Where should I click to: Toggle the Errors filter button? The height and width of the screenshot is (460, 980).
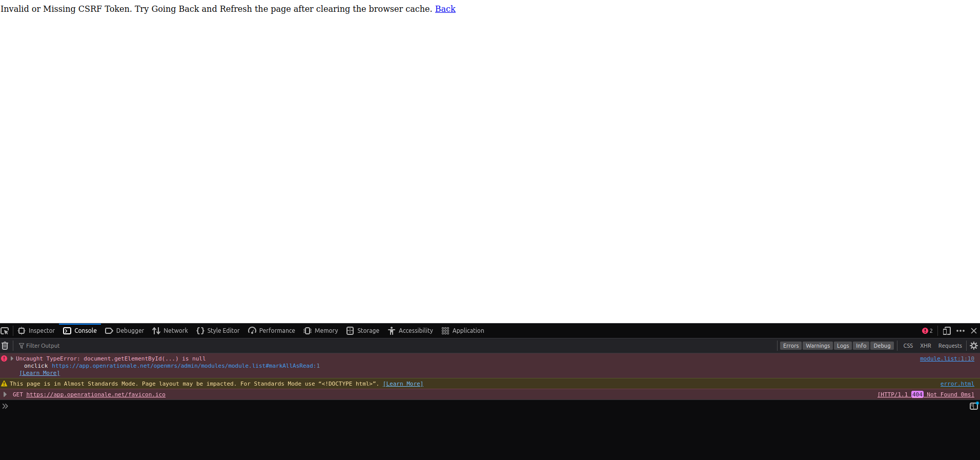click(x=790, y=346)
